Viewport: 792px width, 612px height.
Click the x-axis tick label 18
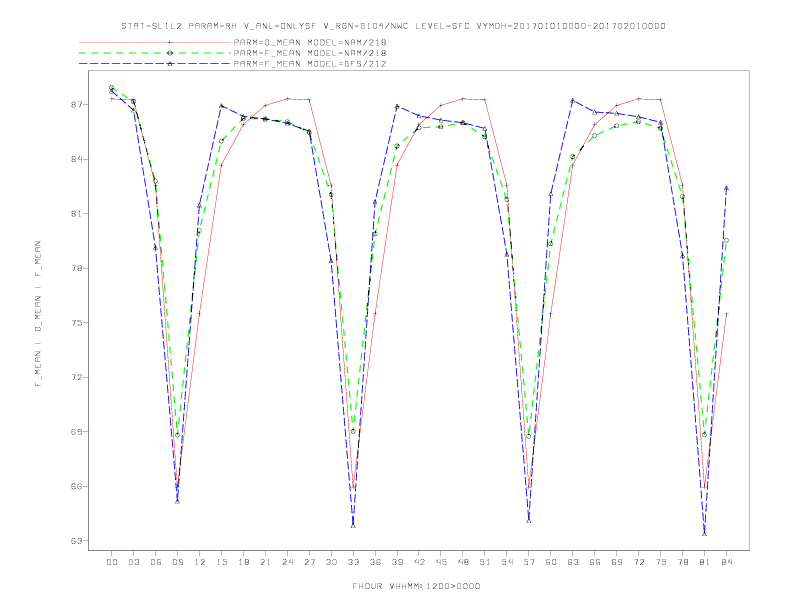coord(243,562)
